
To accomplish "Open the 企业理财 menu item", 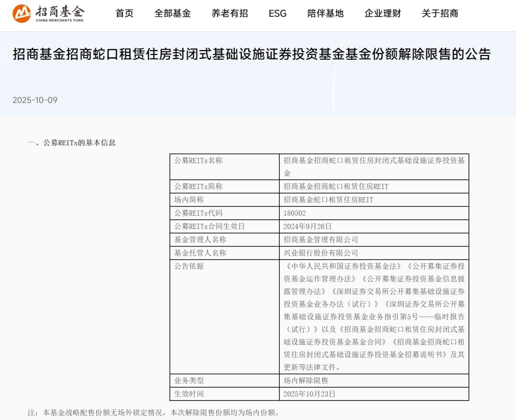I will [x=383, y=13].
